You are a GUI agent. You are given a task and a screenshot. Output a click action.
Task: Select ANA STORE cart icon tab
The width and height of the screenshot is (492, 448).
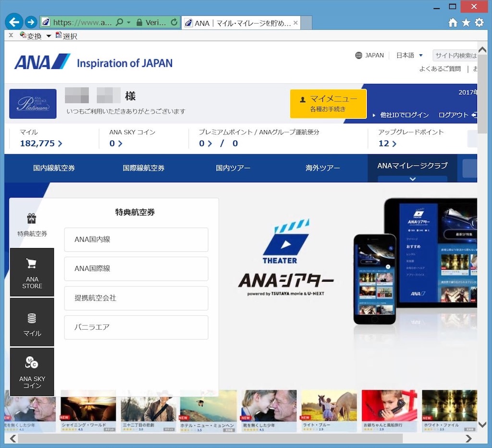tap(32, 272)
